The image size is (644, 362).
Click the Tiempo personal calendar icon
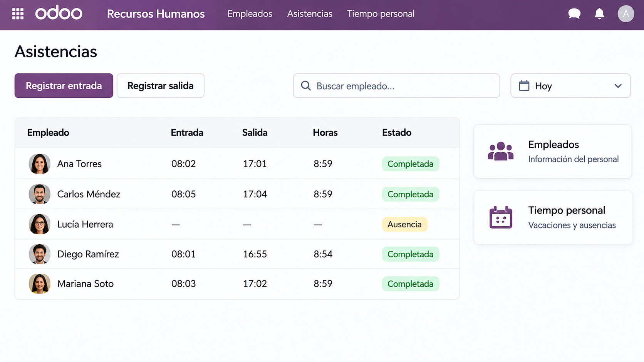(501, 217)
